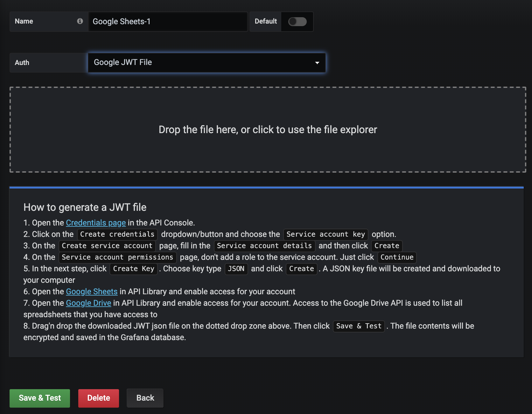Click the "Auth" field label

pos(22,62)
